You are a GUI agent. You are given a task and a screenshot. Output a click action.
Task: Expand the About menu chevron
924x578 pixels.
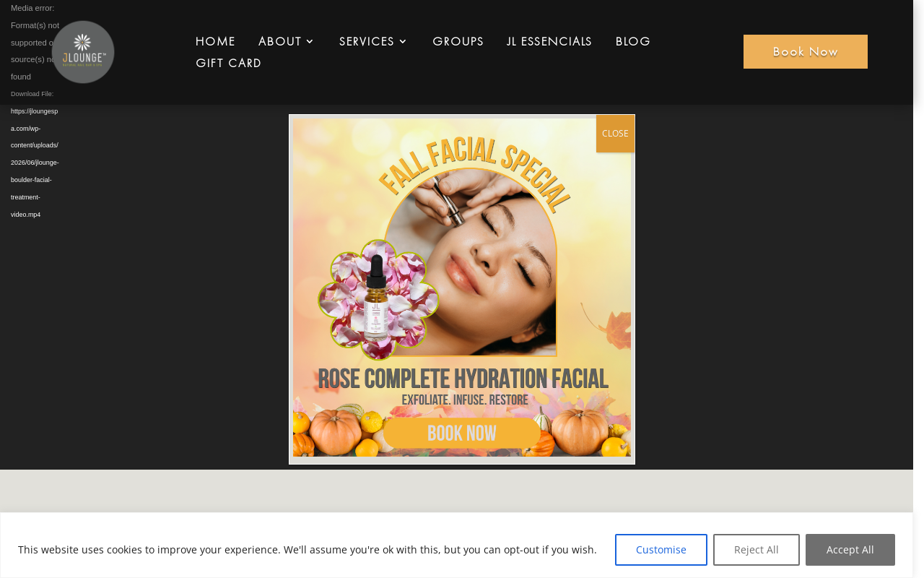(x=310, y=42)
